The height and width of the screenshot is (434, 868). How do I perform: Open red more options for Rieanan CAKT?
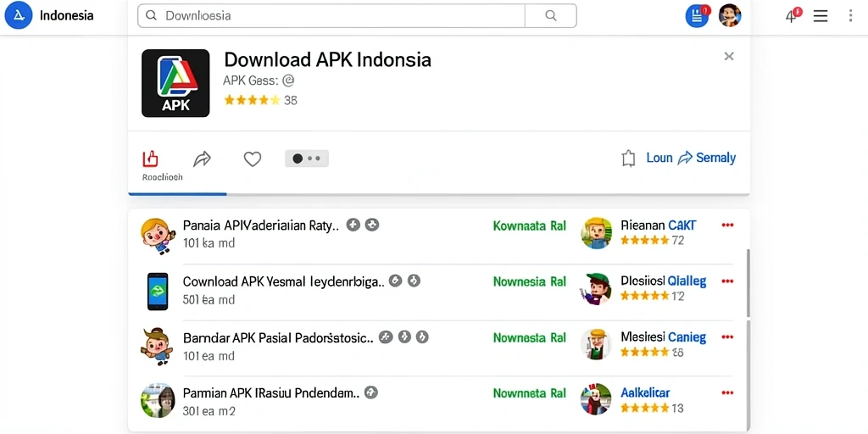click(x=727, y=225)
